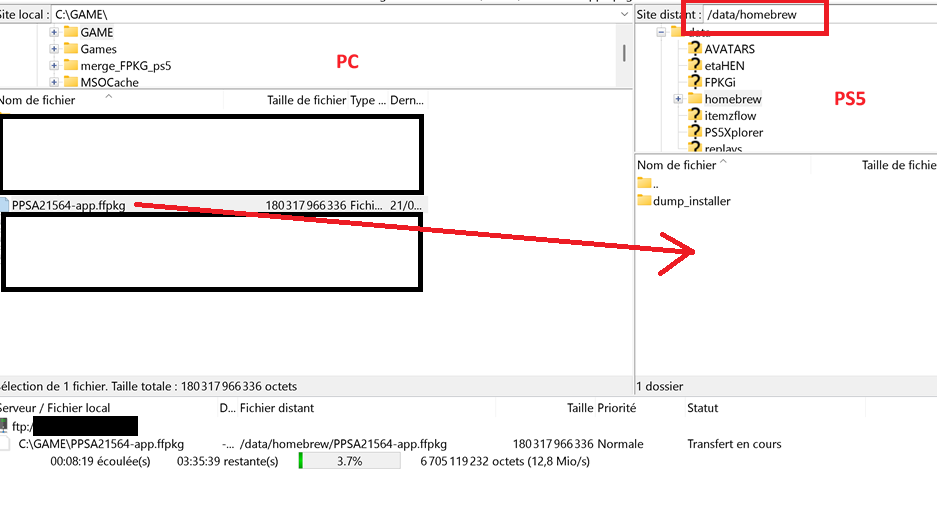Click the 03:35:39 restante(s) text
This screenshot has height=528, width=937.
(x=227, y=462)
